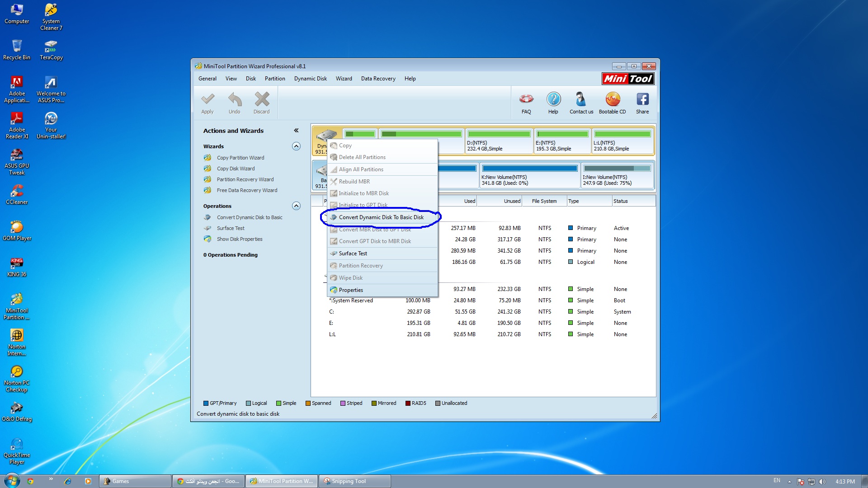Open Properties from the context menu
This screenshot has width=868, height=488.
[351, 290]
